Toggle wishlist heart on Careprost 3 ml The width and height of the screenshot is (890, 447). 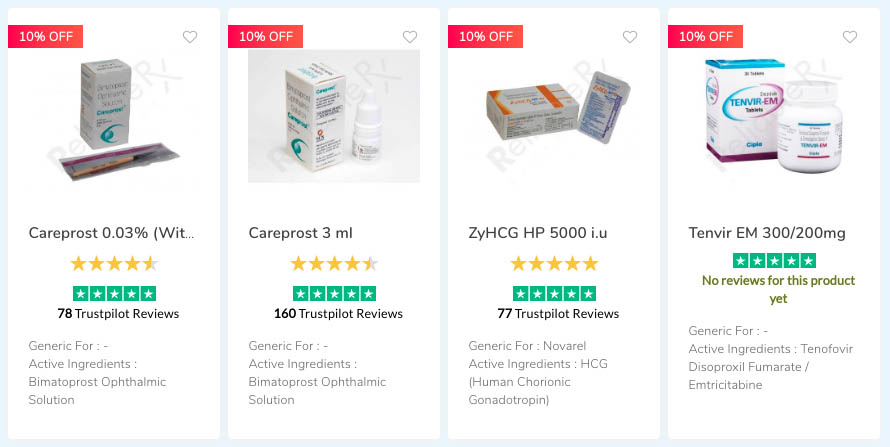(x=410, y=37)
